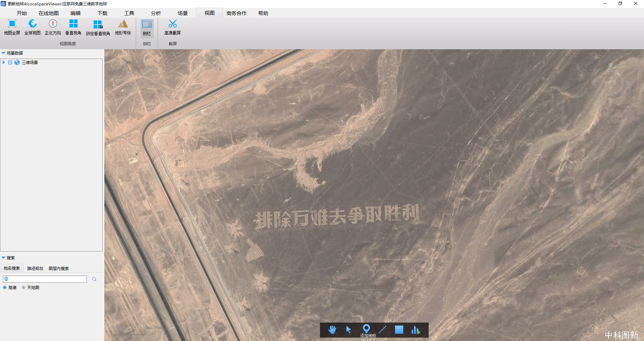Reset orientation with 正北方向
Image resolution: width=644 pixels, height=341 pixels.
point(53,27)
